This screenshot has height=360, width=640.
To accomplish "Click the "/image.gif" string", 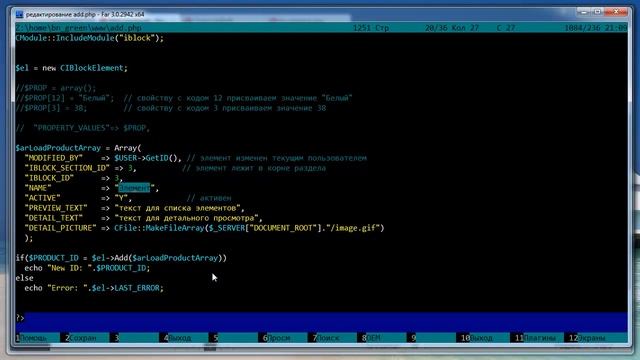I will click(x=352, y=228).
